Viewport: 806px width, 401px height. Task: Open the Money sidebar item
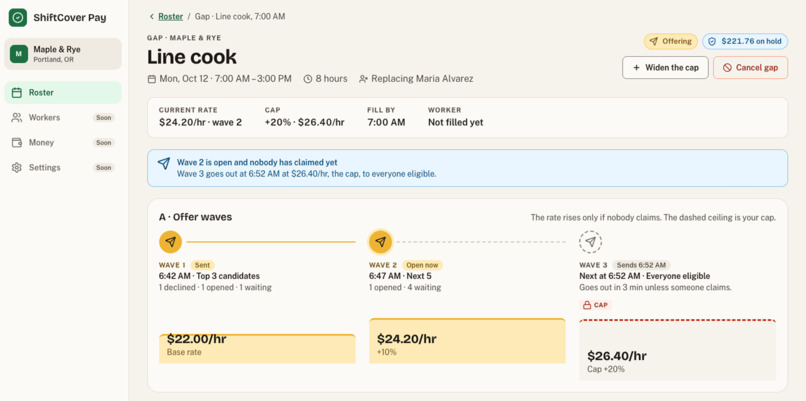[x=63, y=142]
